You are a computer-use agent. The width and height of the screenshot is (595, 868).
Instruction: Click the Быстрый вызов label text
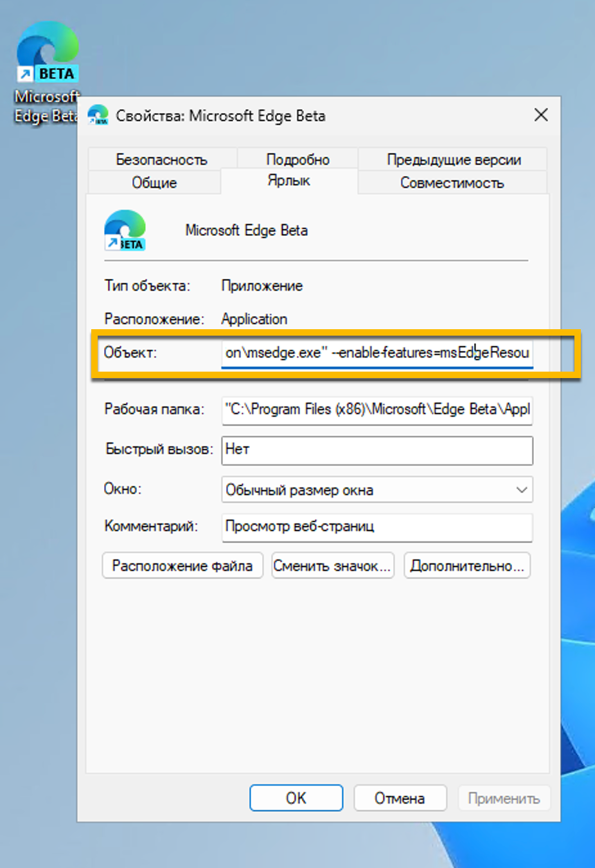pos(159,449)
